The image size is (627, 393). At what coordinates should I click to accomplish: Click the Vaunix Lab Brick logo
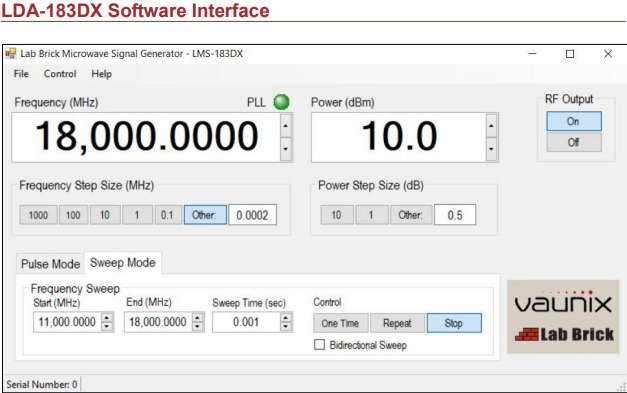[x=563, y=317]
